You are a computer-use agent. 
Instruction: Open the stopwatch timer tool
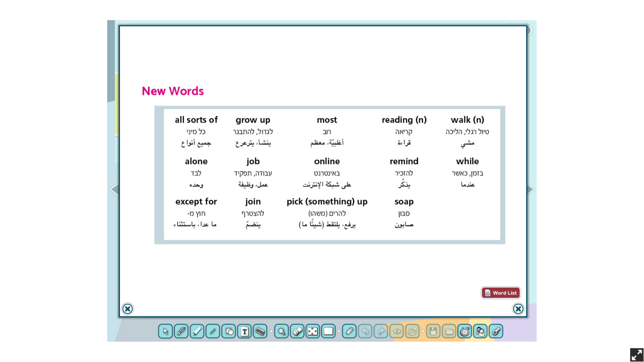[x=465, y=331]
